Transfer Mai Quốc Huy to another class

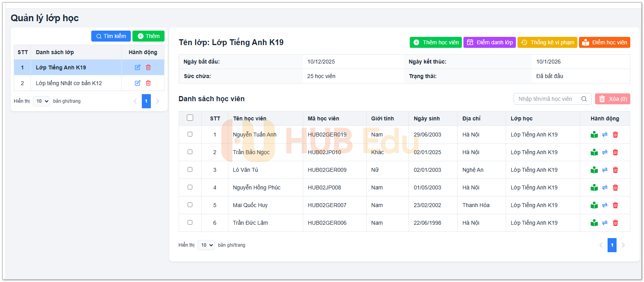click(x=605, y=205)
